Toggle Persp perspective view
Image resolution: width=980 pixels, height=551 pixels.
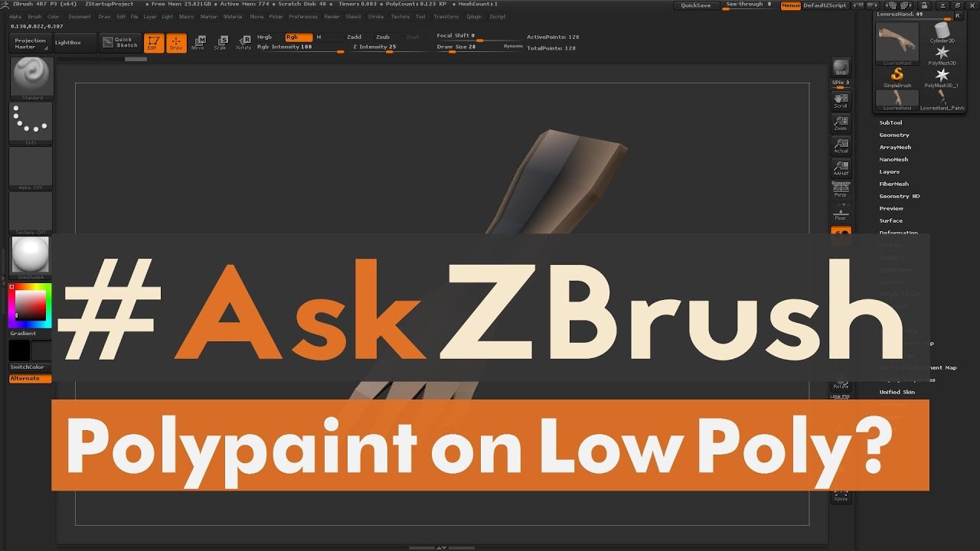(841, 189)
